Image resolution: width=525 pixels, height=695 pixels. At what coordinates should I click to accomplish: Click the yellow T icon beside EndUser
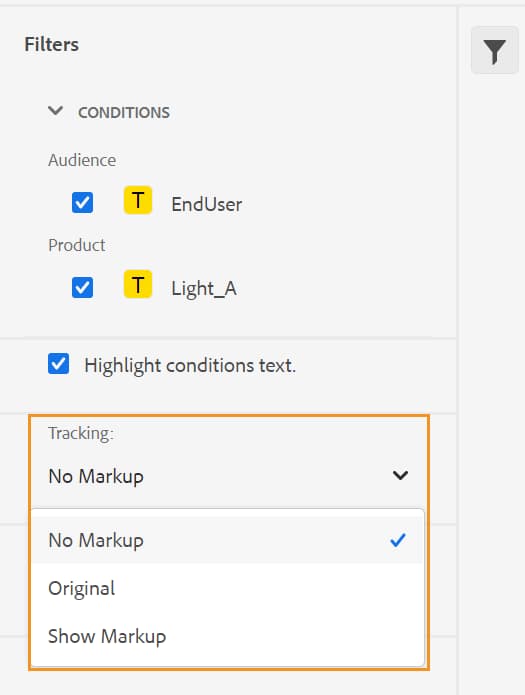point(138,200)
